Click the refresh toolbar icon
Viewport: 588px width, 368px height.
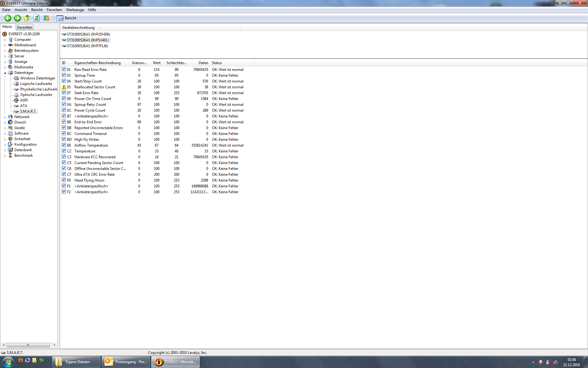point(37,18)
